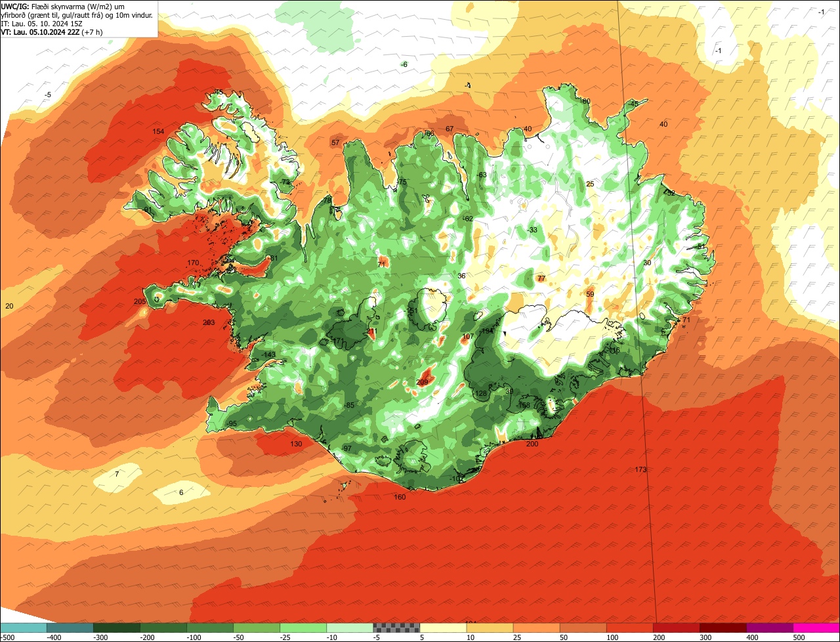Screen dimensions: 840x642
Task: Select the checkered -5 to 5 legend swatch
Action: 396,628
